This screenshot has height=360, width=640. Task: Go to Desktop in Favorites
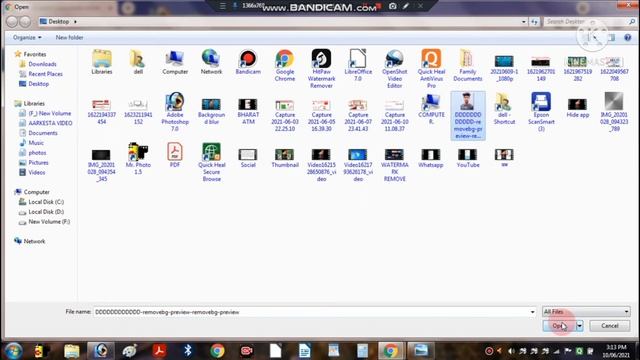pos(38,84)
